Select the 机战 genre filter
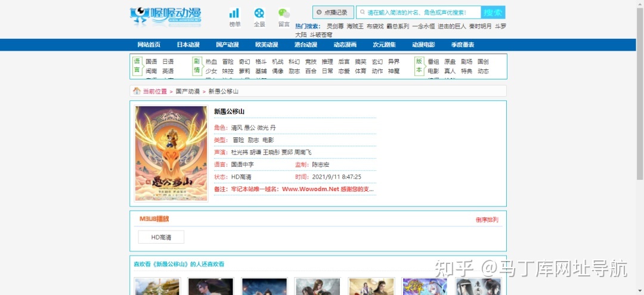The width and height of the screenshot is (644, 295). [x=278, y=62]
